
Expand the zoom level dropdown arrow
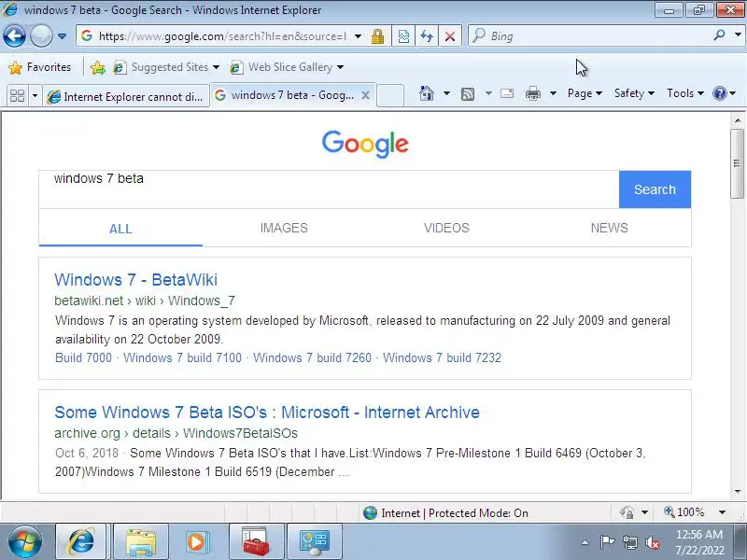[722, 512]
